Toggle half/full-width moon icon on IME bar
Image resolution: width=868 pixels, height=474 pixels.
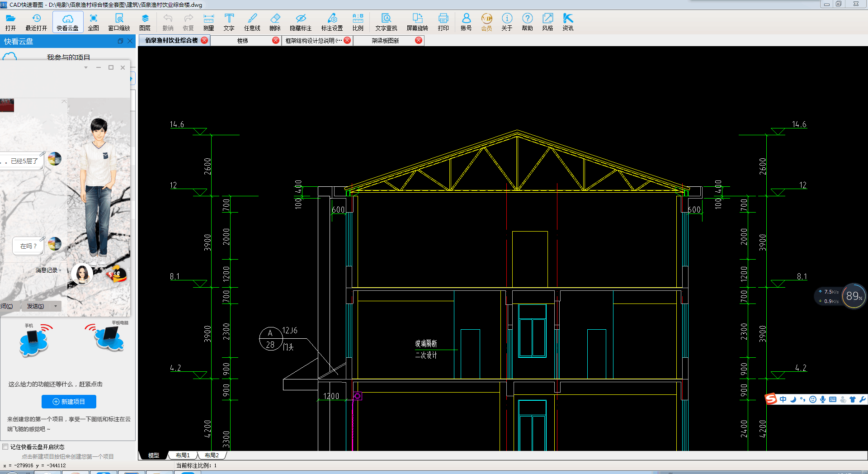[793, 399]
